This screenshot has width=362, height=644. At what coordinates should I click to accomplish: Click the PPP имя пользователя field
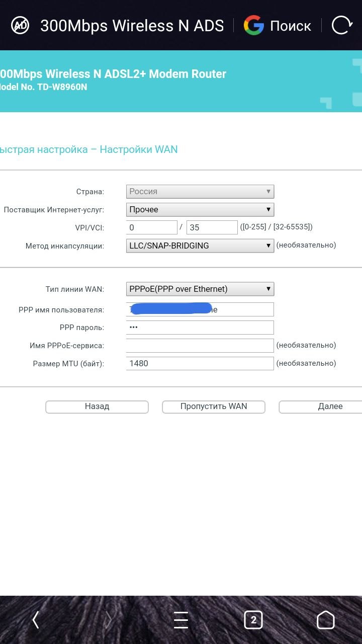[x=200, y=309]
